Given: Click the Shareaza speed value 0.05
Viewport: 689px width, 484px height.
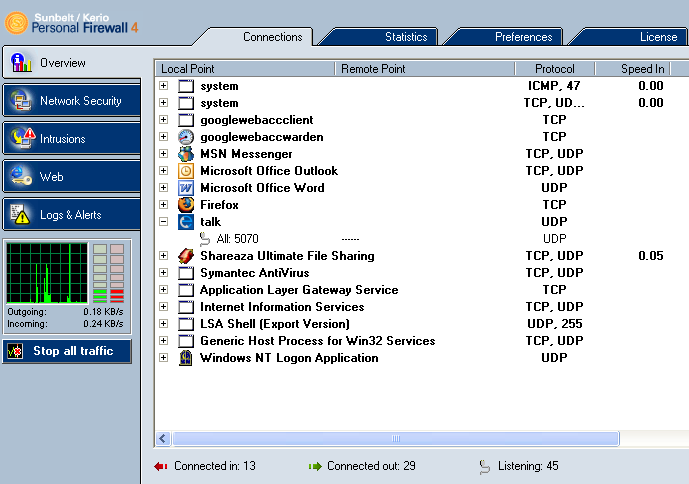Looking at the screenshot, I should (x=651, y=256).
